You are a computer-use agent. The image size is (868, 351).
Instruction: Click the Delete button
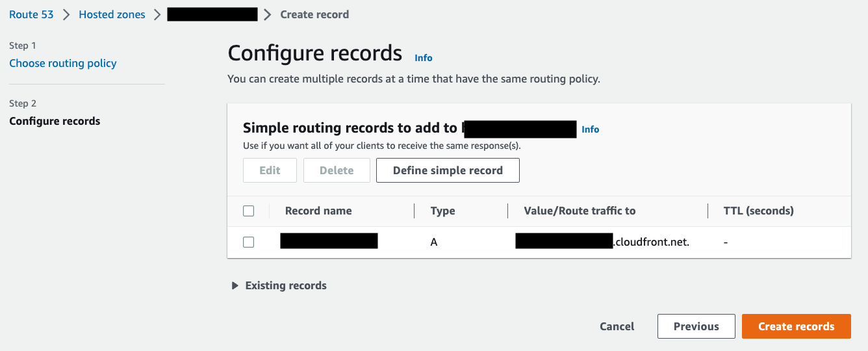point(337,170)
